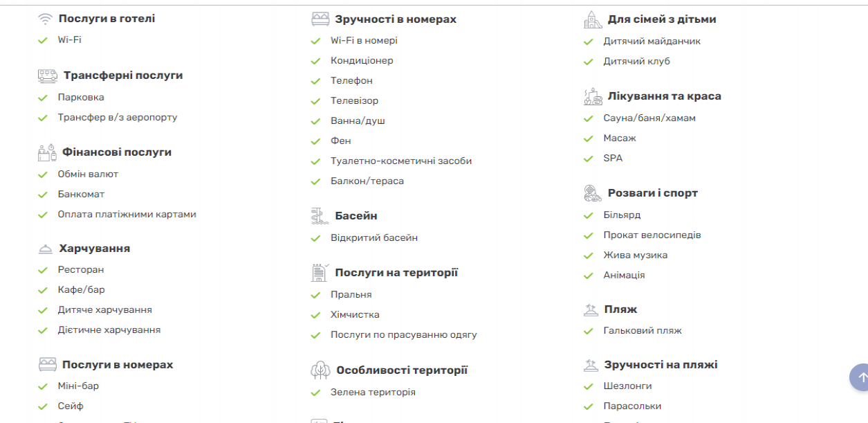Click the Прокат велосипедів entry
This screenshot has height=423, width=868.
[652, 235]
